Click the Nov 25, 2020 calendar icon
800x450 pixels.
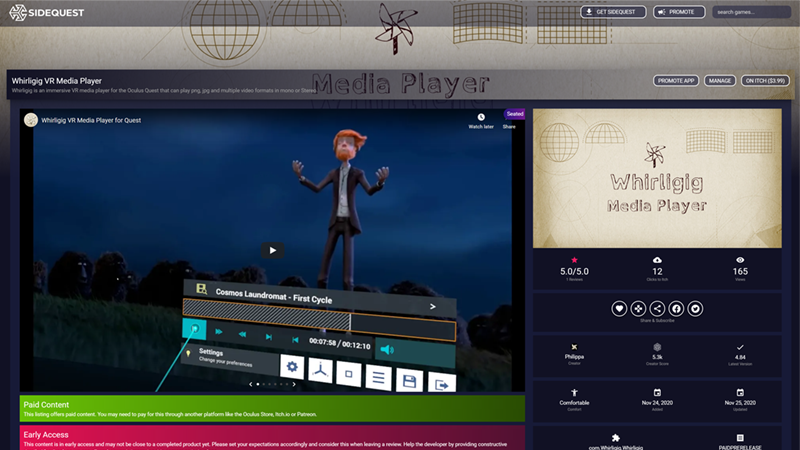[740, 392]
